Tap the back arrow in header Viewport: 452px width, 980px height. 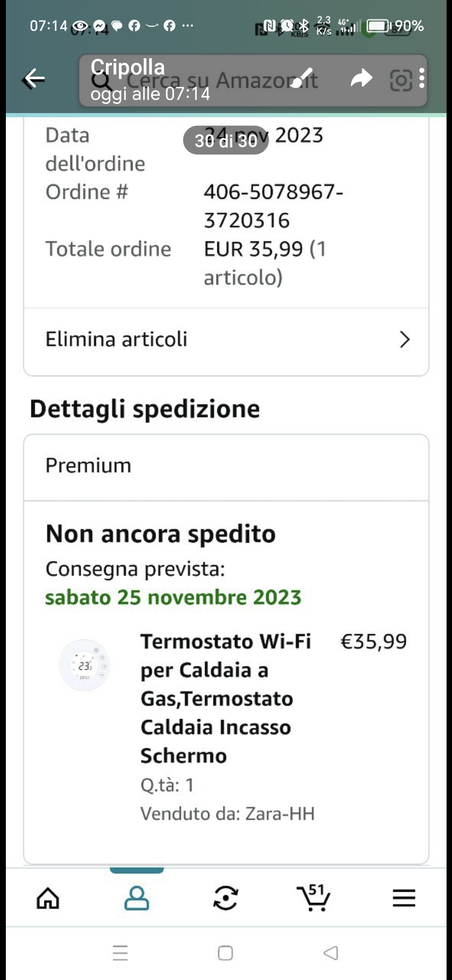point(34,78)
